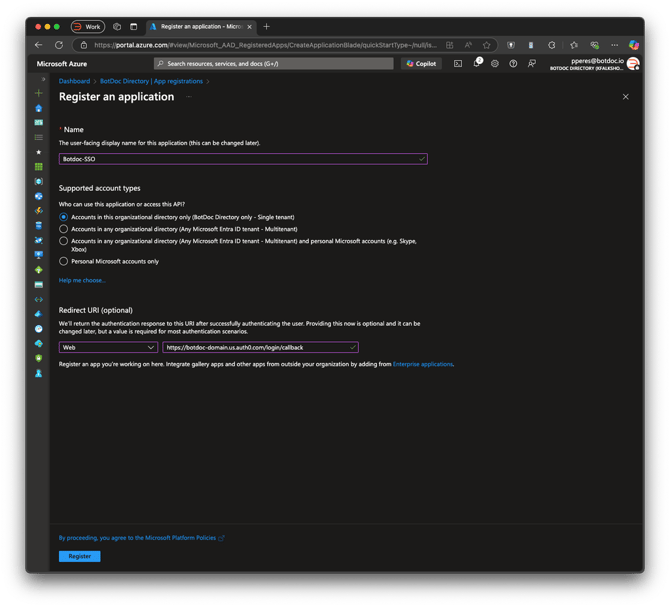
Task: Open the Web platform dropdown
Action: [x=108, y=347]
